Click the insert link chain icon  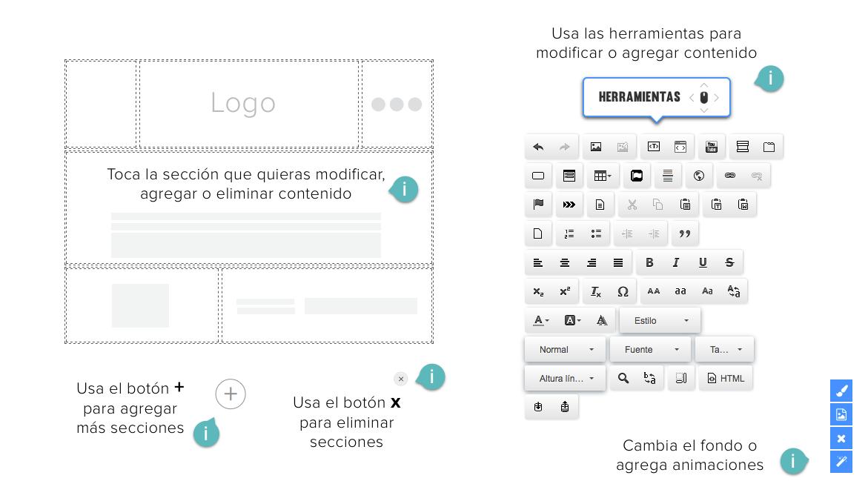(x=729, y=176)
